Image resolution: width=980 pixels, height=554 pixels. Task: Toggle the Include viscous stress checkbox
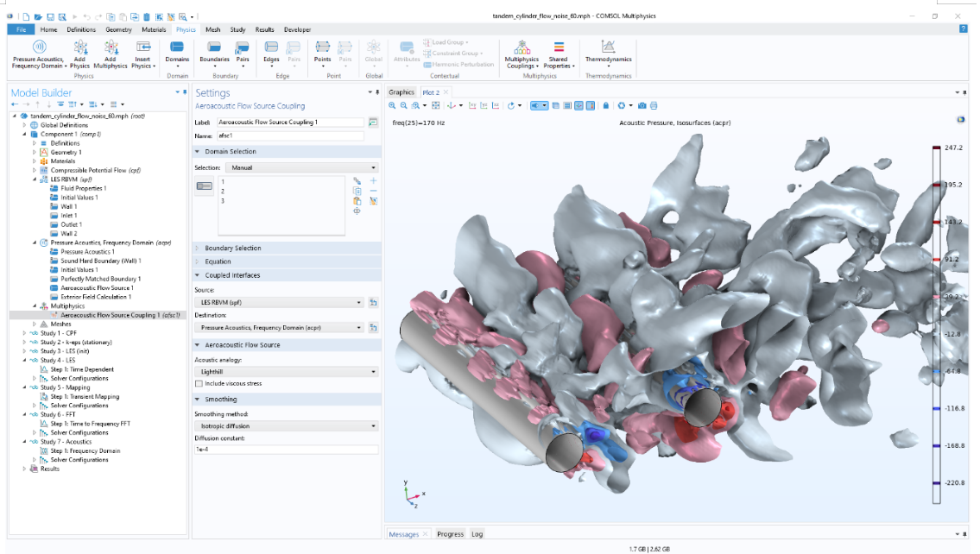pyautogui.click(x=199, y=383)
